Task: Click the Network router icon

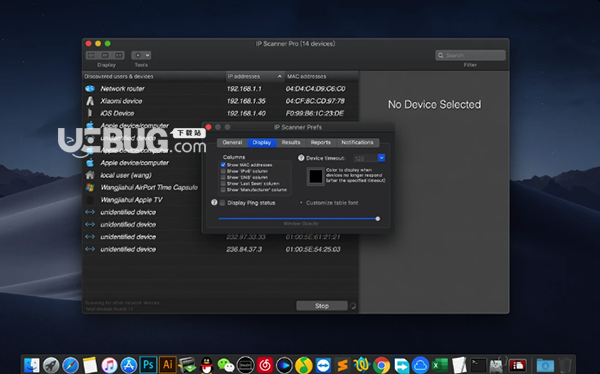Action: click(x=90, y=88)
